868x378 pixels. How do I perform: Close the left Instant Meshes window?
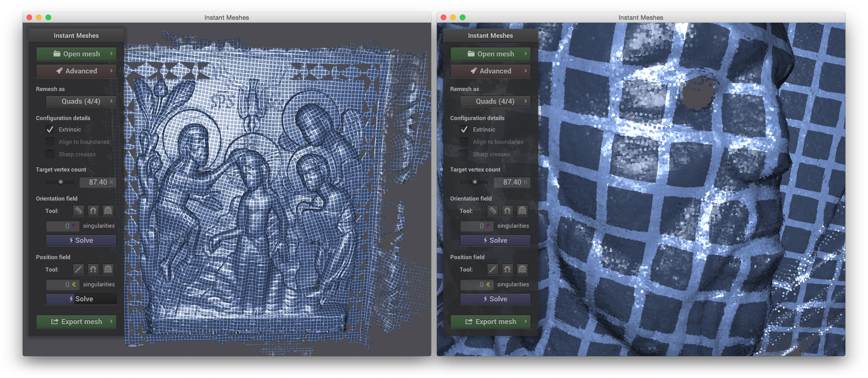pyautogui.click(x=29, y=17)
